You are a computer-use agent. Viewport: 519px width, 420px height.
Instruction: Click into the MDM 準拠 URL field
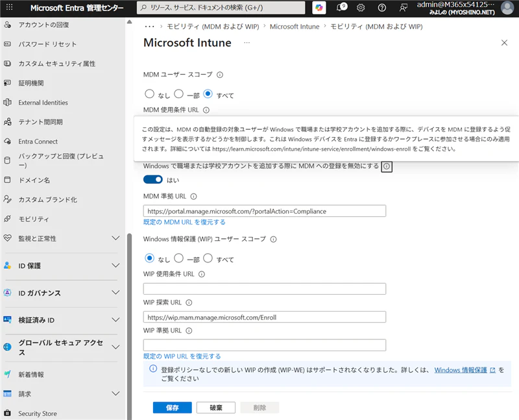[265, 211]
